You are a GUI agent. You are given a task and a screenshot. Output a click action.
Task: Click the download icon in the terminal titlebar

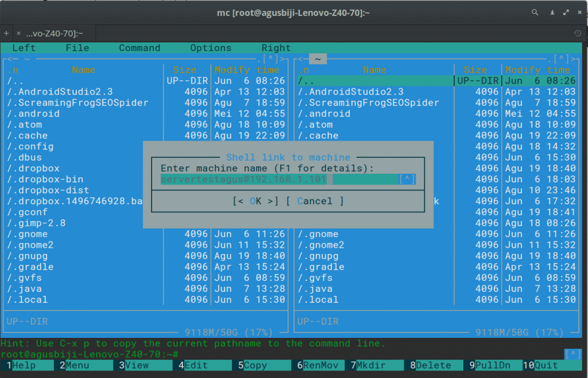pyautogui.click(x=552, y=12)
